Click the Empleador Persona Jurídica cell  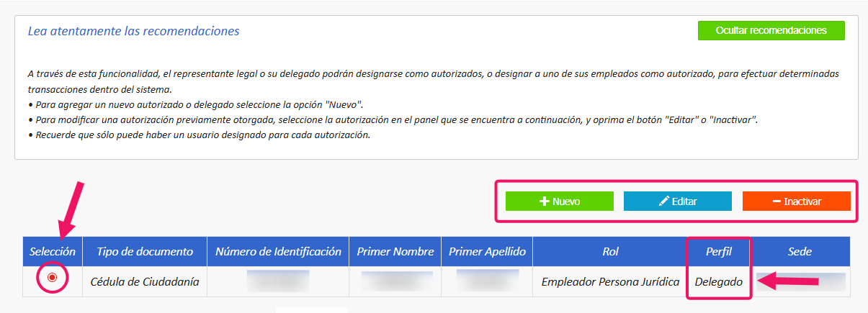(x=610, y=281)
